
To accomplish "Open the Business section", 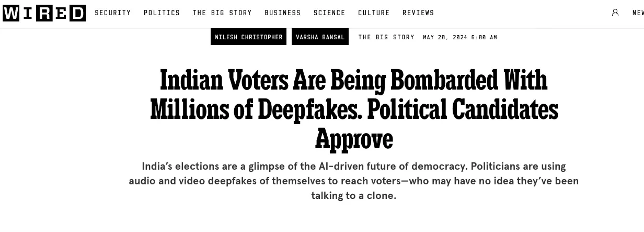I will [283, 13].
